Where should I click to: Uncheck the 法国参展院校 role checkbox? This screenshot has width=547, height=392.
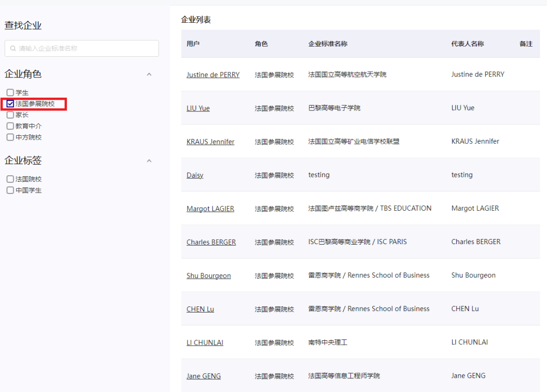coord(10,104)
